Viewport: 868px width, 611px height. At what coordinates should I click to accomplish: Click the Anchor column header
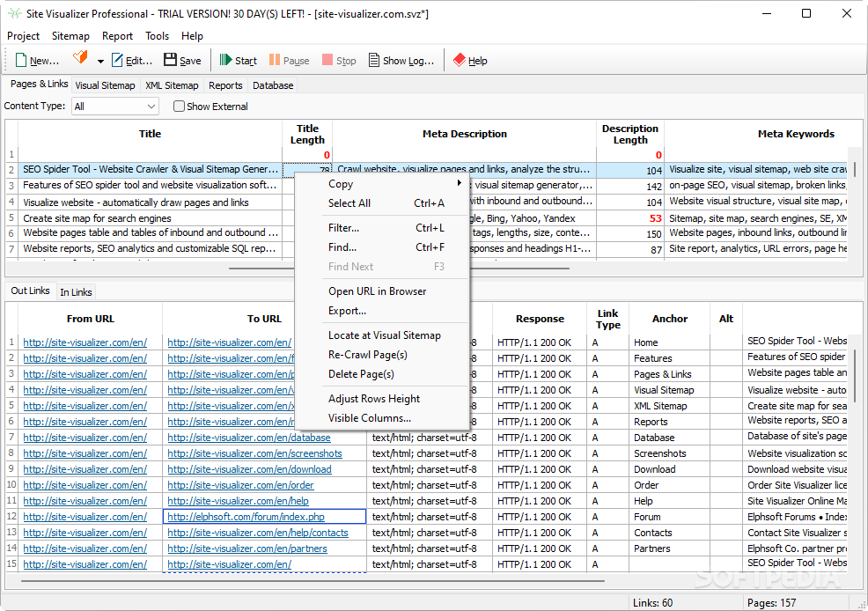click(x=670, y=319)
